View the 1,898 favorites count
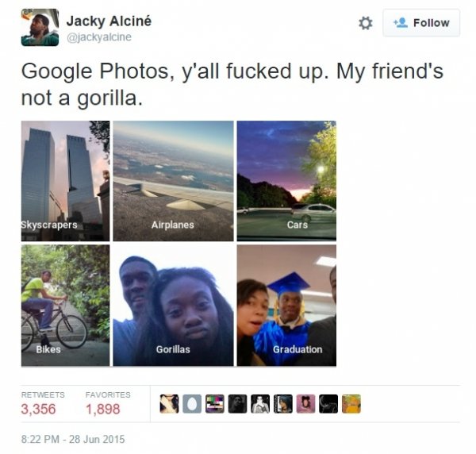This screenshot has width=476, height=454. pos(103,409)
